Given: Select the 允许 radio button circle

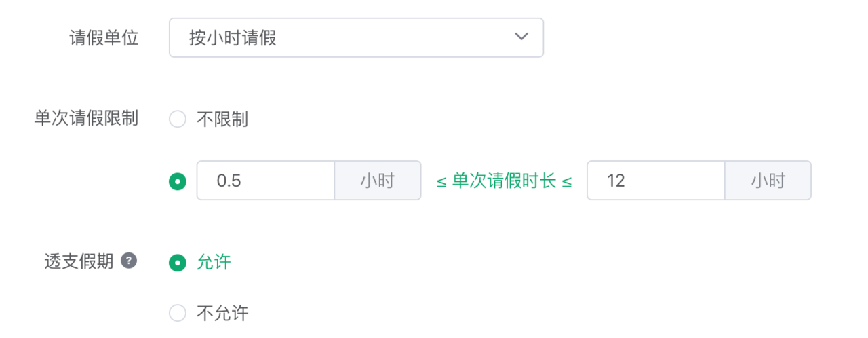Looking at the screenshot, I should click(x=177, y=263).
